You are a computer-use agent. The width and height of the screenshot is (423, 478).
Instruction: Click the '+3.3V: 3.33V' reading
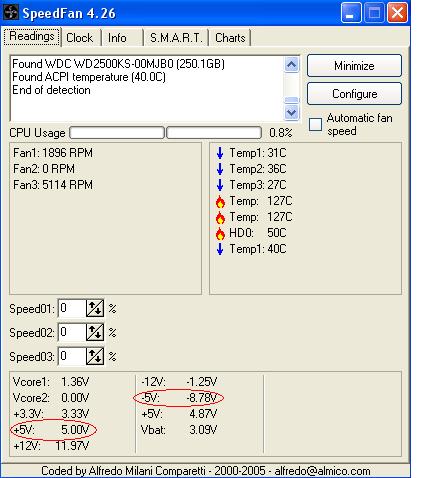[51, 414]
